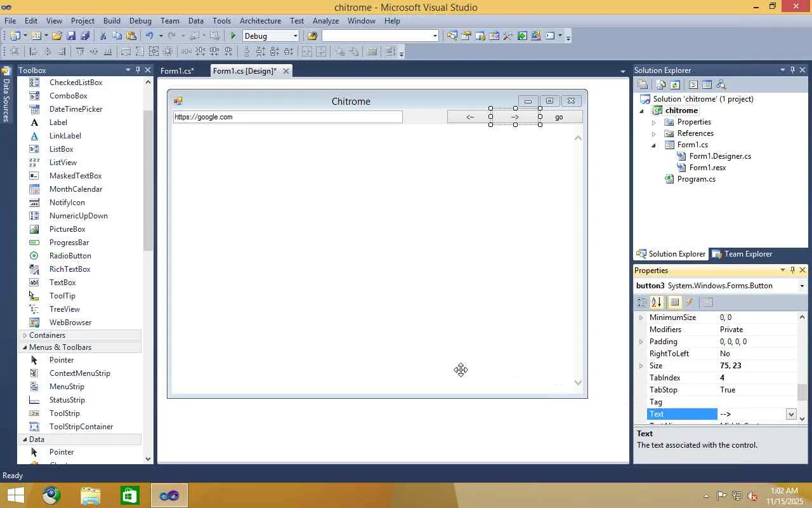Viewport: 812px width, 508px height.
Task: Click Show All Files in Solution Explorer
Action: pyautogui.click(x=662, y=84)
